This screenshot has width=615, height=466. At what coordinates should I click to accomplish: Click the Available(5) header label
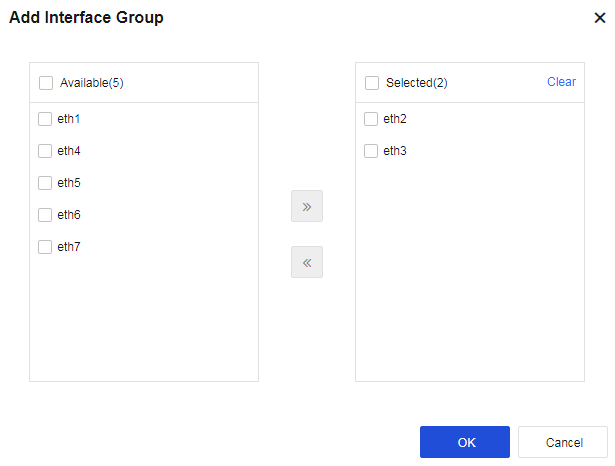point(92,83)
